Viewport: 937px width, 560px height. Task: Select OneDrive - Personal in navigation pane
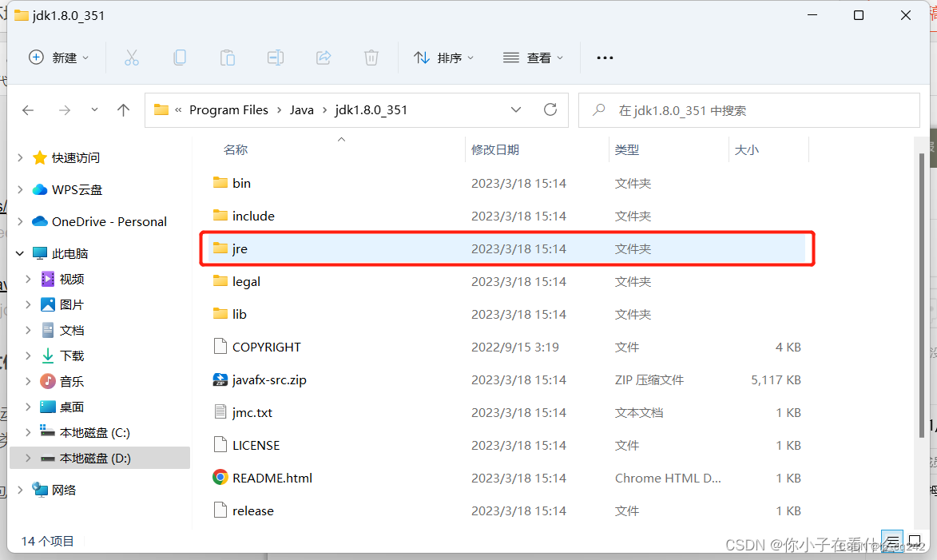tap(109, 222)
